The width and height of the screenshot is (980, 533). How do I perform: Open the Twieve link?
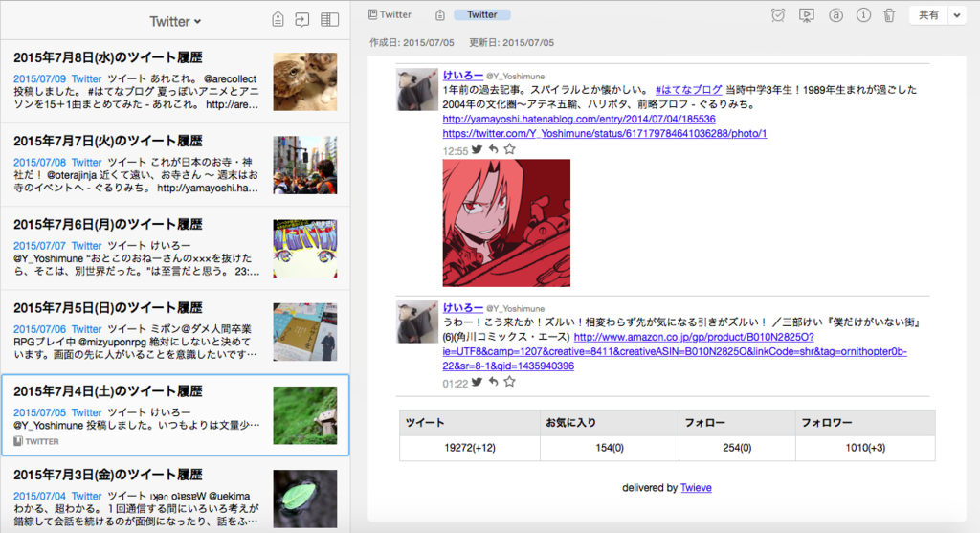coord(696,487)
